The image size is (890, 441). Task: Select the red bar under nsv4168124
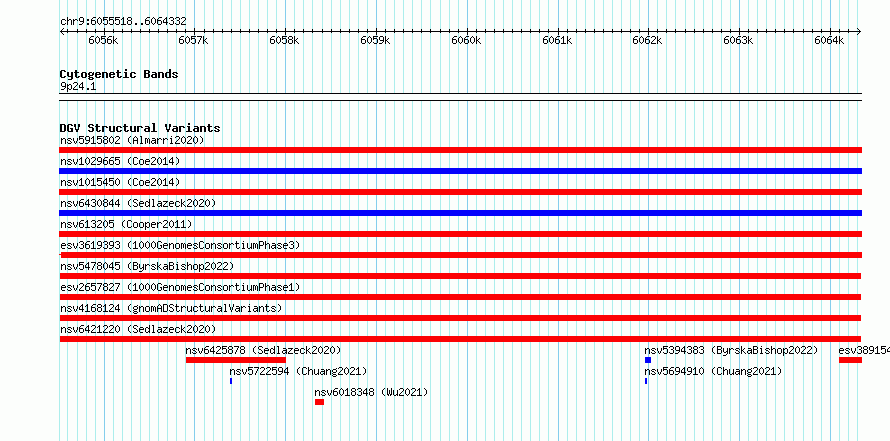[x=460, y=318]
